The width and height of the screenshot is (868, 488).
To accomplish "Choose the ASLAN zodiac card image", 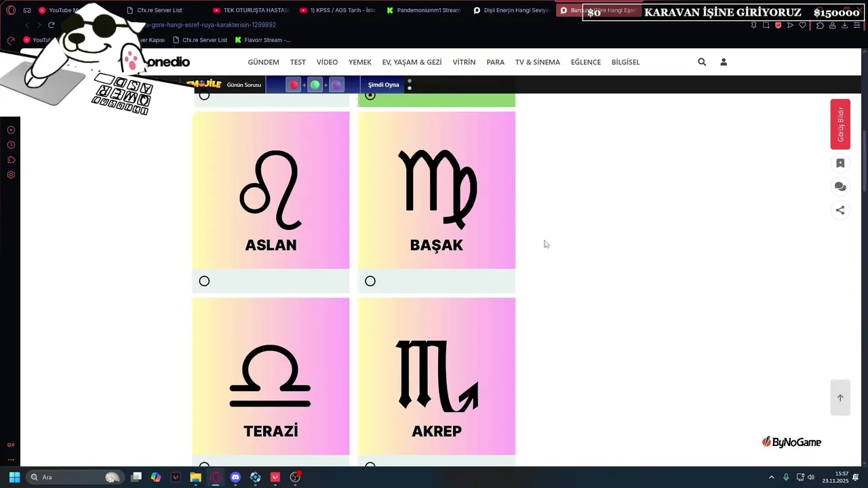I will click(x=271, y=190).
